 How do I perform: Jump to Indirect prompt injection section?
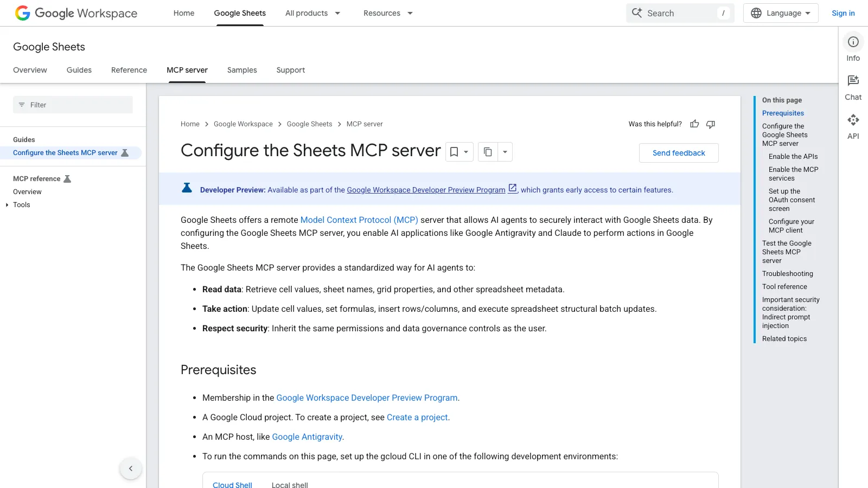tap(790, 313)
